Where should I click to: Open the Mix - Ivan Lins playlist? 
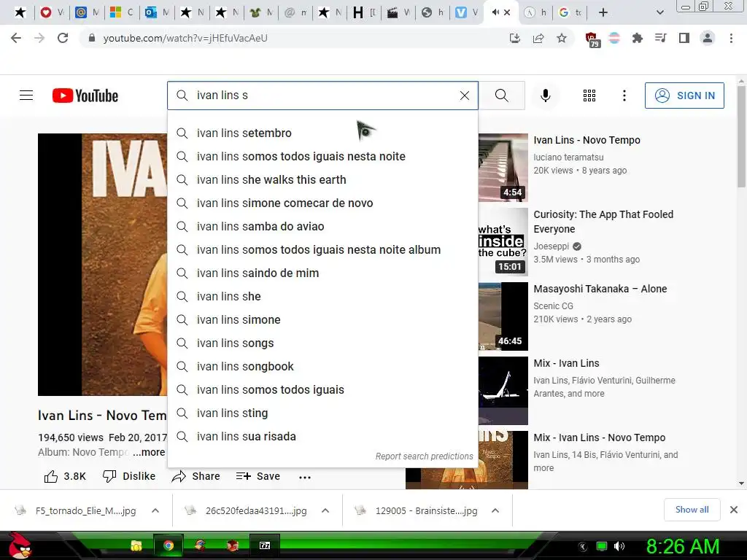click(x=566, y=363)
